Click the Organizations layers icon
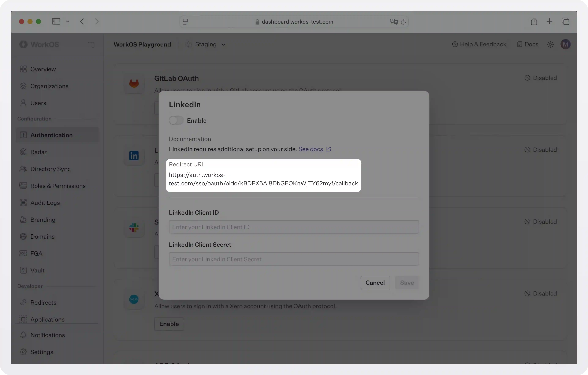588x375 pixels. click(x=23, y=86)
